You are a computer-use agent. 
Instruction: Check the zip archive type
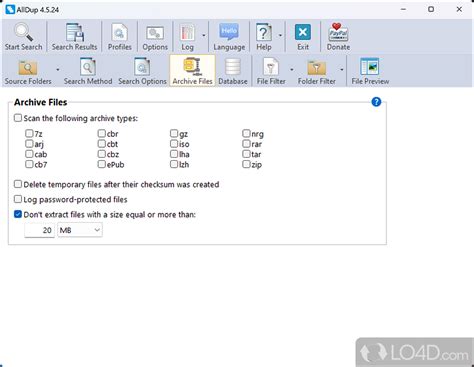[x=246, y=164]
